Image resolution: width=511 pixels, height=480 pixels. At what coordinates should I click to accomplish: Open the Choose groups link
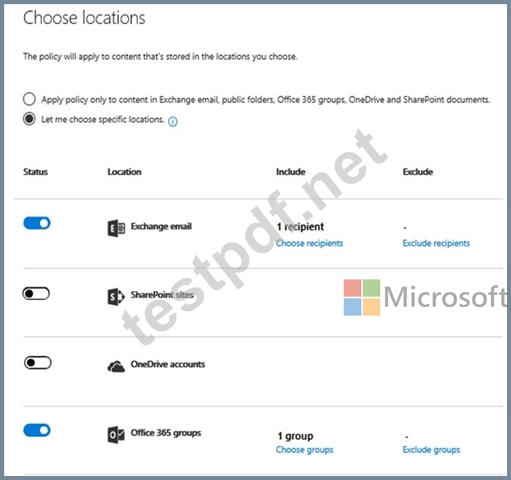point(304,450)
